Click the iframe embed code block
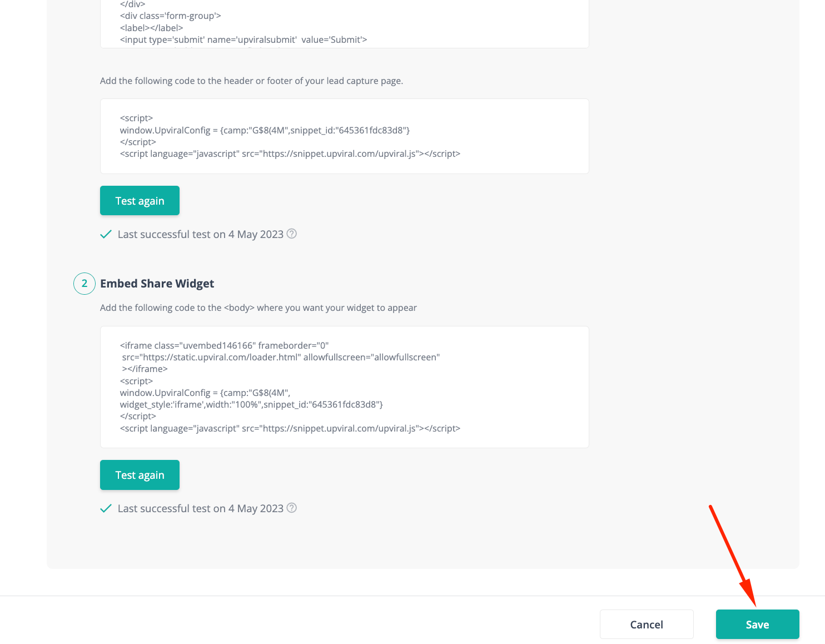 [344, 387]
